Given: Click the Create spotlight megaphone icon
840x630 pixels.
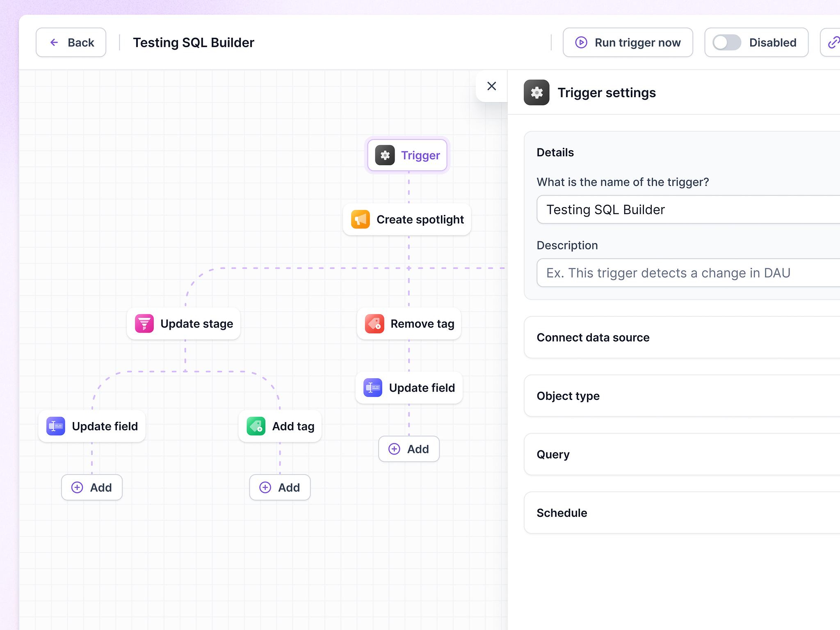Looking at the screenshot, I should click(x=360, y=219).
